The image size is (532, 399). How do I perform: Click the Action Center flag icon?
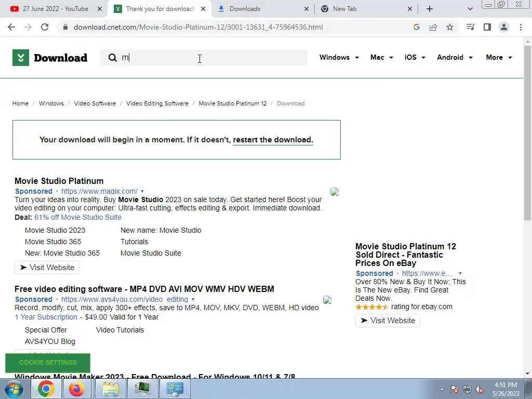455,389
